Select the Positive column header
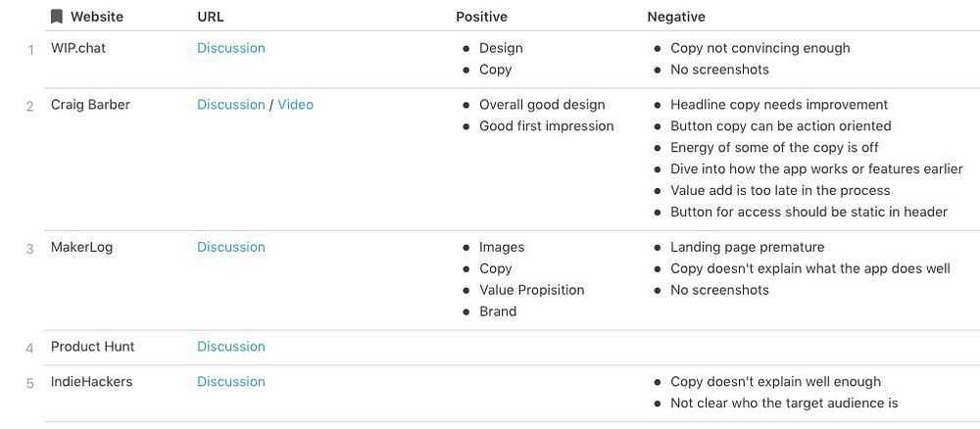This screenshot has height=429, width=980. point(481,17)
